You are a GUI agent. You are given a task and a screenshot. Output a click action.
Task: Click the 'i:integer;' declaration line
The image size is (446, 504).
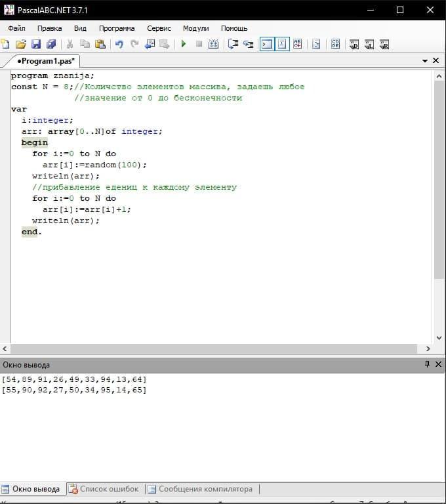[x=47, y=120]
